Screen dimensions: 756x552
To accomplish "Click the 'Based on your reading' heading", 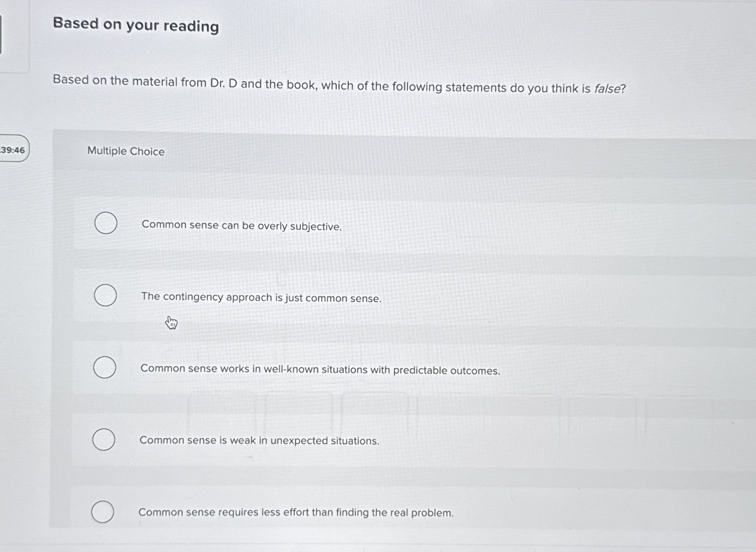I will pyautogui.click(x=136, y=25).
